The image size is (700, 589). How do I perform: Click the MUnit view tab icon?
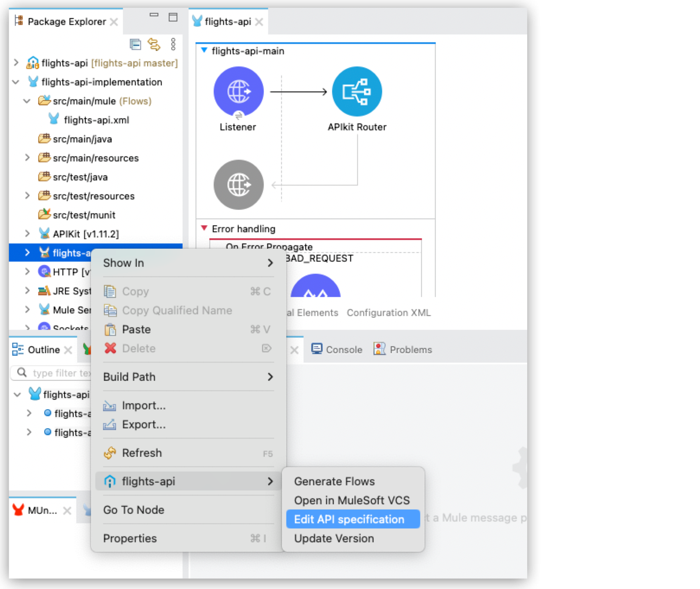17,510
